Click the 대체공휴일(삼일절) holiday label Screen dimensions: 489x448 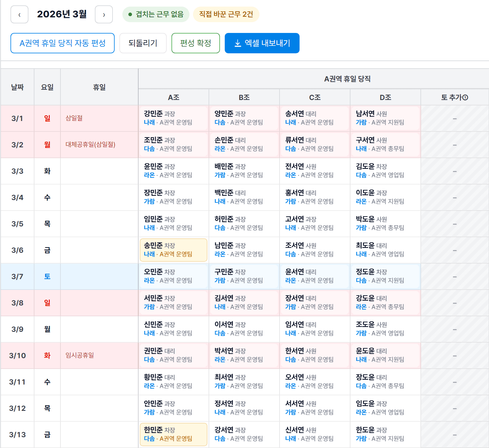pyautogui.click(x=90, y=144)
